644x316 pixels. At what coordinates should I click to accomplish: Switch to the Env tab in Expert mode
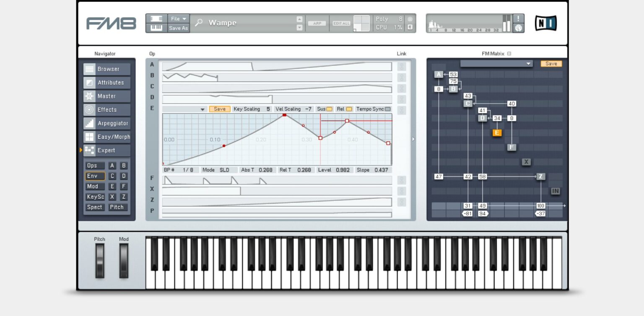95,176
